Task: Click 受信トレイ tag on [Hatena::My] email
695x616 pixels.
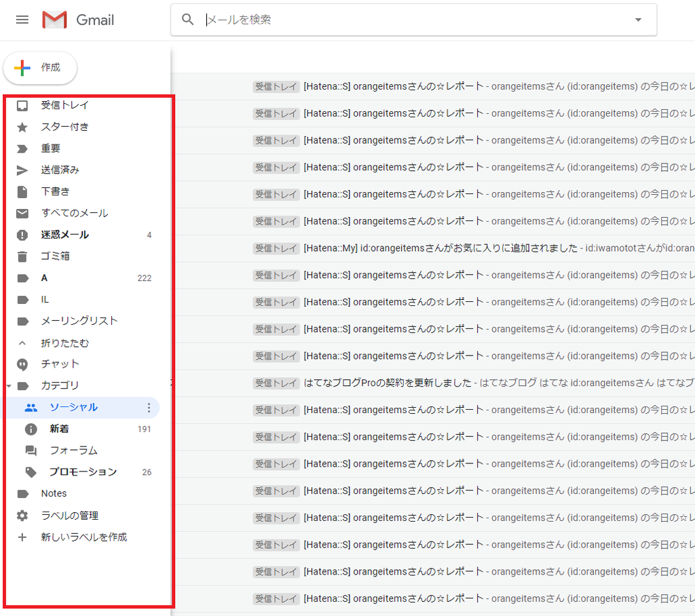Action: pos(276,248)
